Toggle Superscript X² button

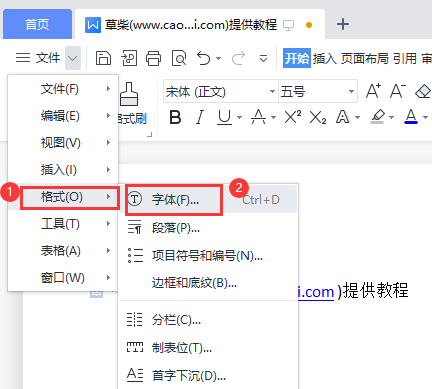pyautogui.click(x=293, y=117)
